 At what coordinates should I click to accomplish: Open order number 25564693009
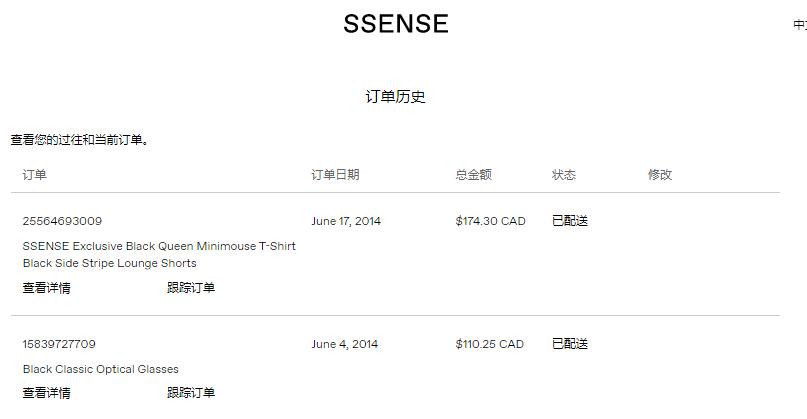(62, 221)
